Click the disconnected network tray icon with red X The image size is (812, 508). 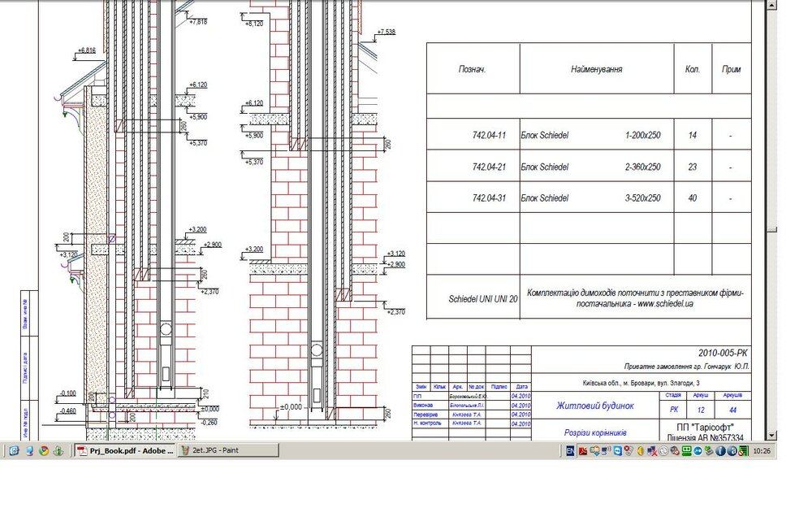pos(652,451)
